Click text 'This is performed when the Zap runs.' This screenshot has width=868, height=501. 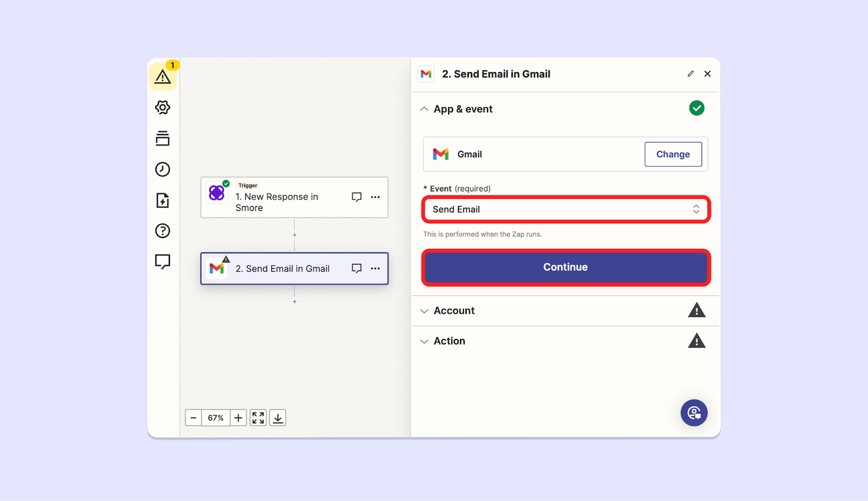(482, 234)
